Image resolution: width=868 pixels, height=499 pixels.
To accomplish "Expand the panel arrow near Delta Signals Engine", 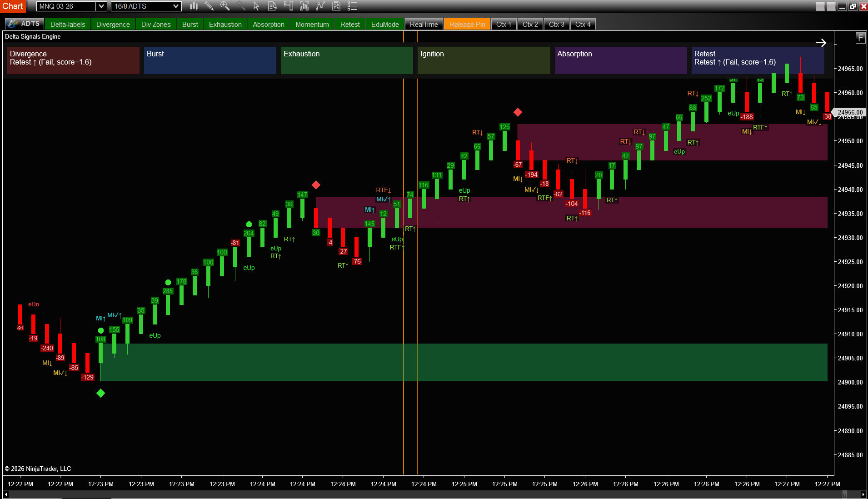I will point(821,43).
